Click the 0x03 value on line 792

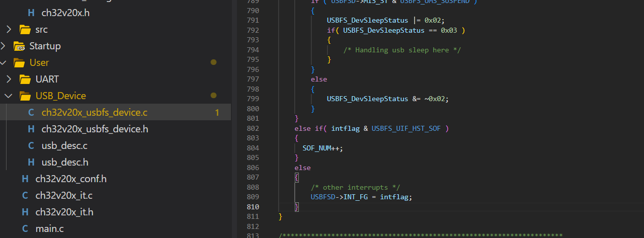pyautogui.click(x=449, y=30)
